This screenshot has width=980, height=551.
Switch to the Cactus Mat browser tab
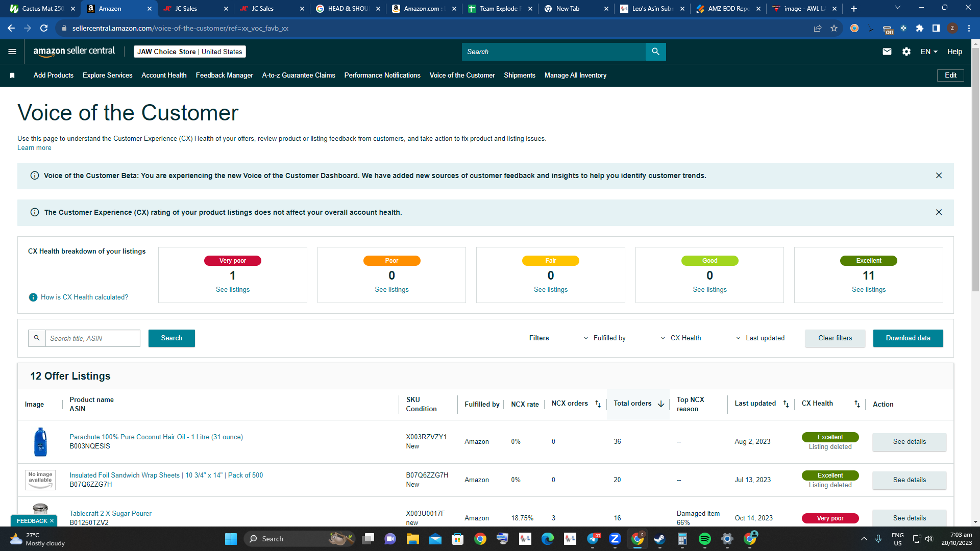(43, 9)
